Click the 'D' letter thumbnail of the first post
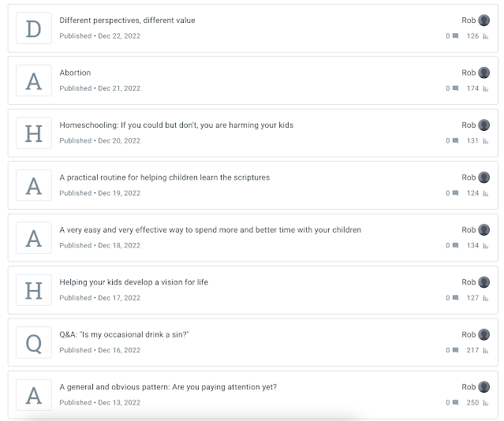This screenshot has height=421, width=504. [x=34, y=28]
